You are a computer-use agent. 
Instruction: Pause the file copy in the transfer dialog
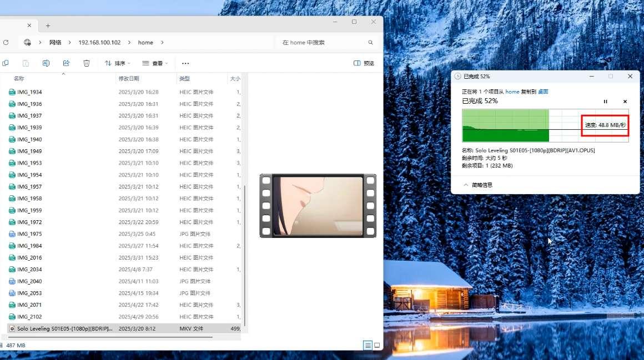click(x=605, y=102)
